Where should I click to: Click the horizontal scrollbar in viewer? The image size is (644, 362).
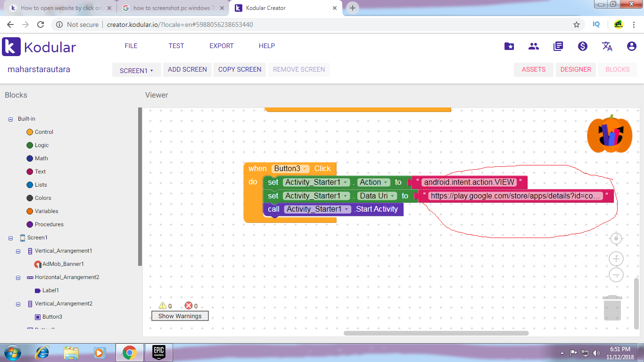coord(436,333)
